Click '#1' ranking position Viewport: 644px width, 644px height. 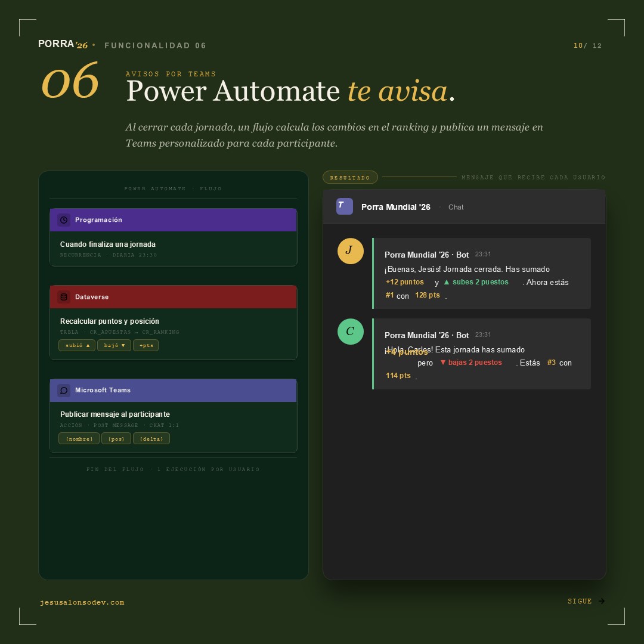pos(389,295)
